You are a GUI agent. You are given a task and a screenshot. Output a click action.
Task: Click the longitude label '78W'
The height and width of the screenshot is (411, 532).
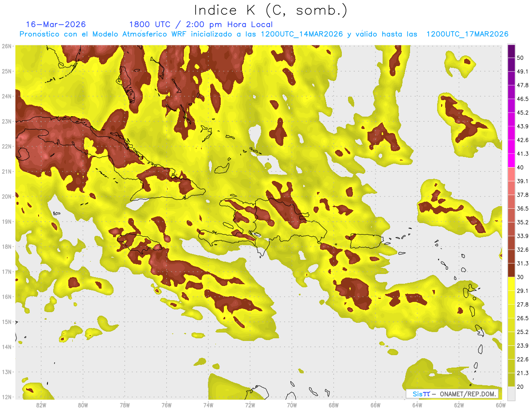pos(125,405)
